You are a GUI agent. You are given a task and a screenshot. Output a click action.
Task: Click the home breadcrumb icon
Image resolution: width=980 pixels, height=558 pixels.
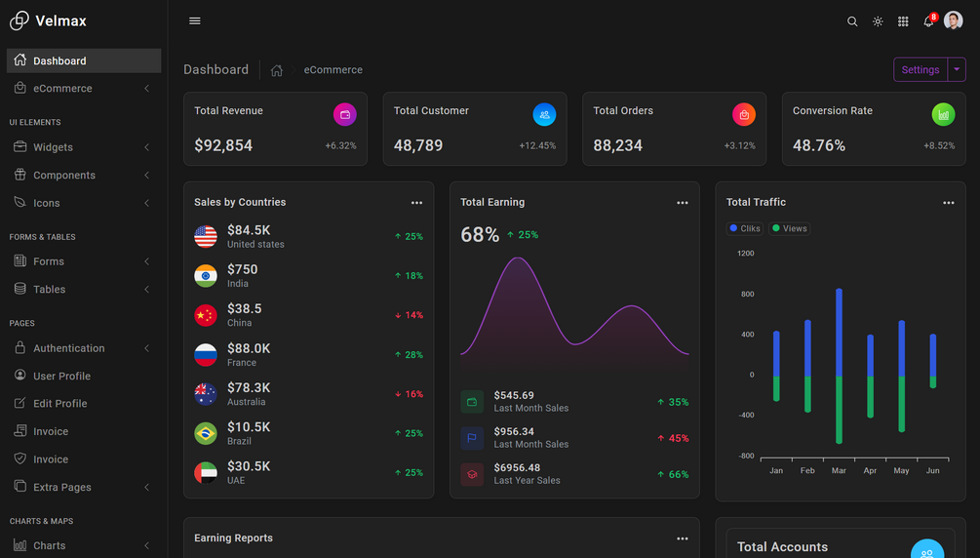tap(276, 70)
